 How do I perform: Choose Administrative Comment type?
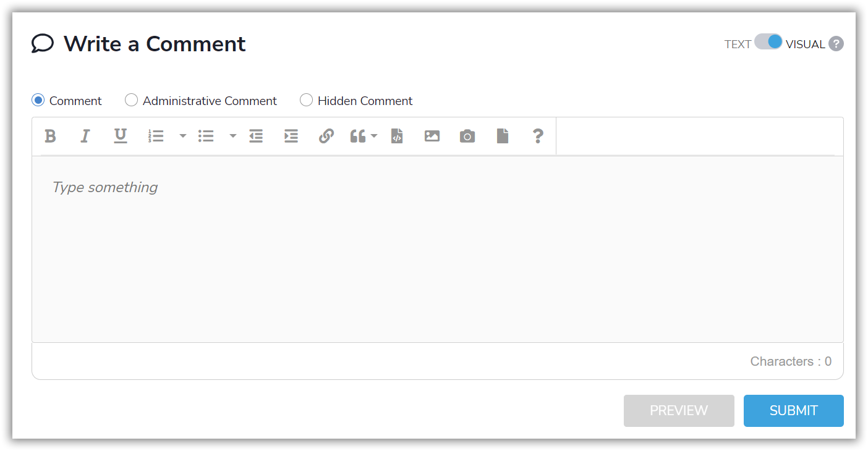[x=131, y=99]
